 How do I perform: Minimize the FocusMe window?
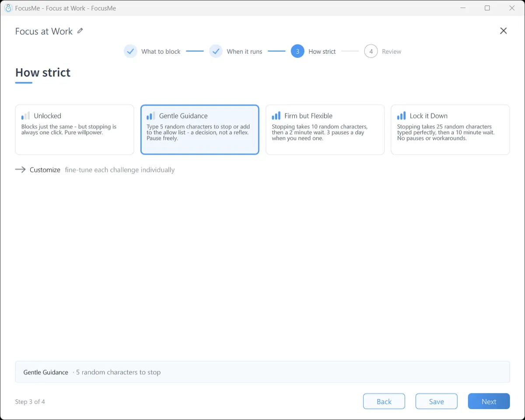tap(463, 8)
